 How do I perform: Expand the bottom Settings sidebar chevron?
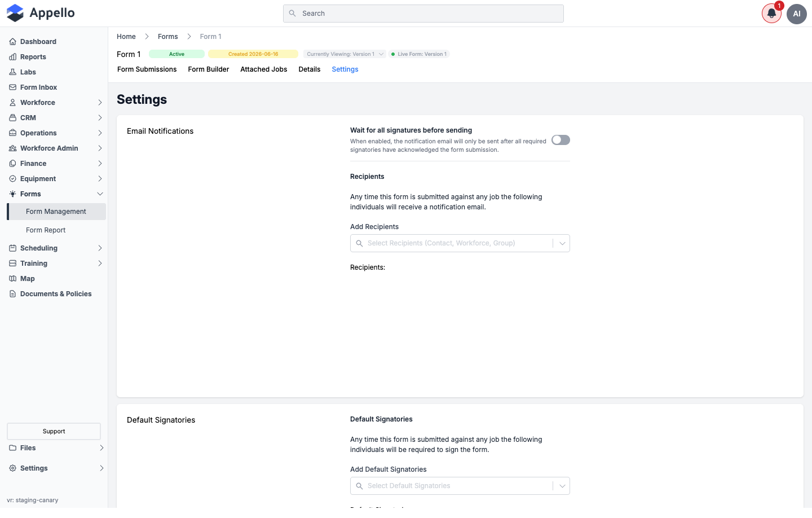coord(101,468)
